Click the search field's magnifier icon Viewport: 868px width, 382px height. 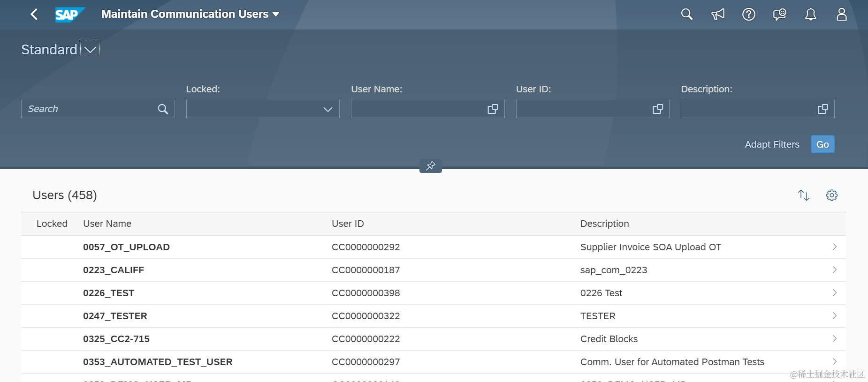click(163, 109)
